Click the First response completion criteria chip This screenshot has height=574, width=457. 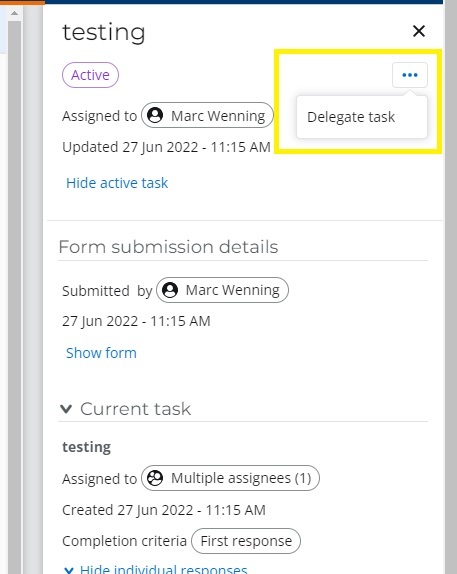(246, 541)
